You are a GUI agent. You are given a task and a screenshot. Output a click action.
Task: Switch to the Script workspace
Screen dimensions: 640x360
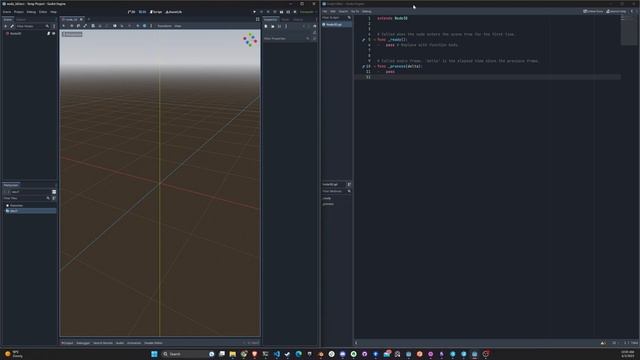[156, 12]
